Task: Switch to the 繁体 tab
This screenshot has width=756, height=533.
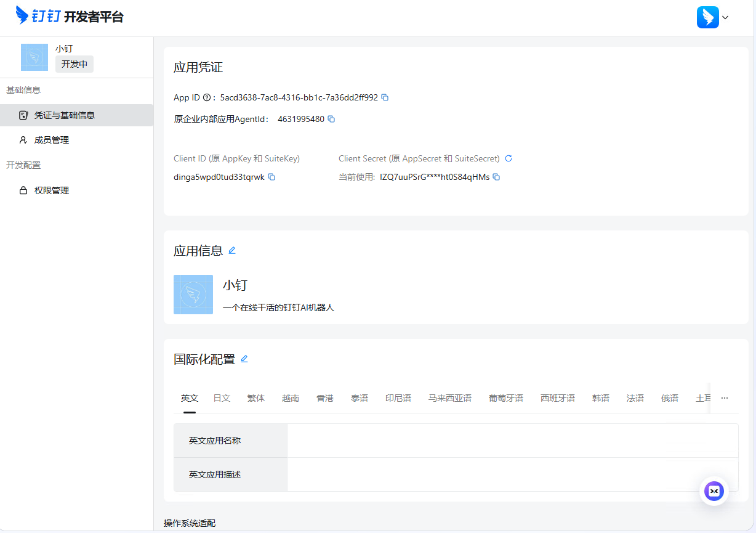Action: click(256, 398)
